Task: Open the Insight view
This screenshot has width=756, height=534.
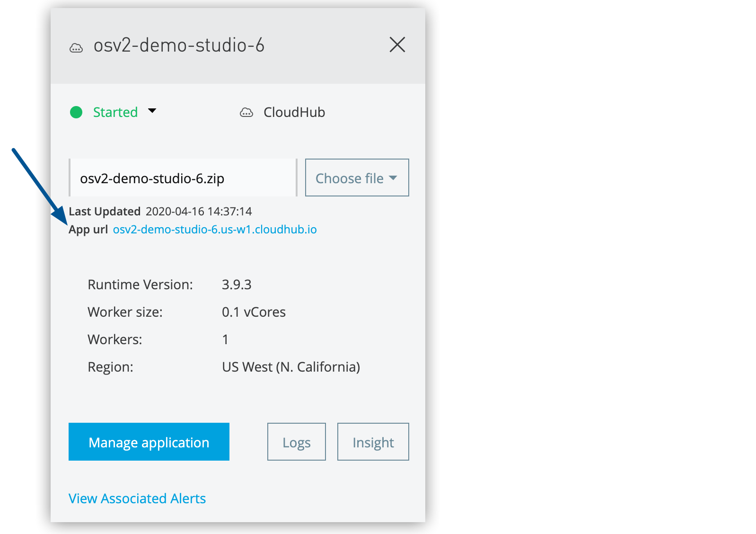Action: click(373, 442)
